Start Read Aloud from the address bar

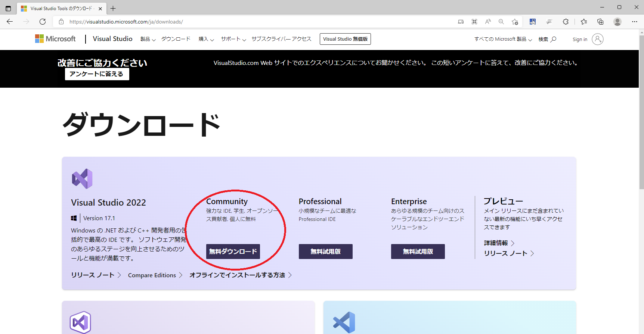[488, 22]
